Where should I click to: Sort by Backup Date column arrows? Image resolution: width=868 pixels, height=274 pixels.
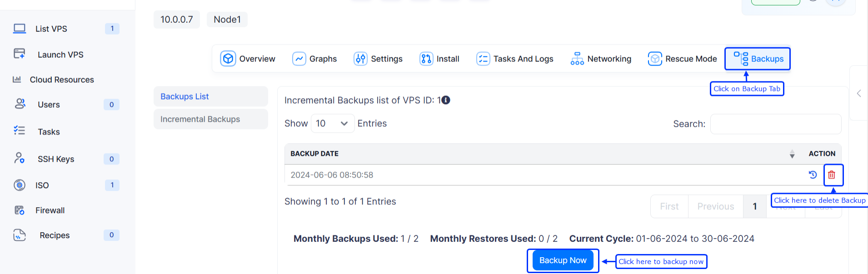[x=792, y=154]
